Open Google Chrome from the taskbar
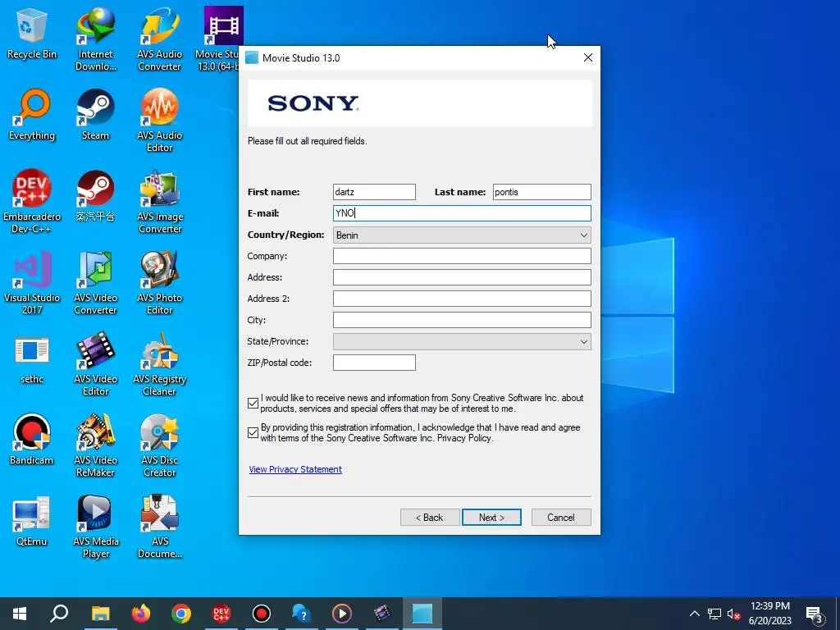This screenshot has width=840, height=630. 181,614
